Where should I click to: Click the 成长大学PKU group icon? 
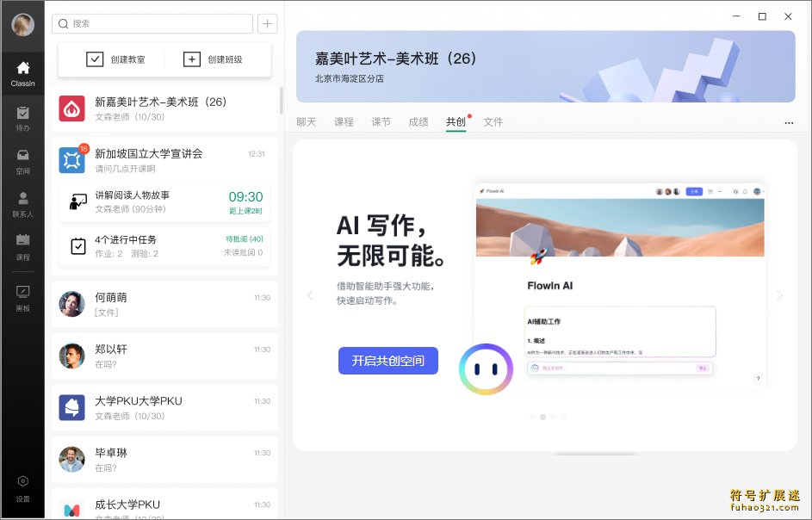(x=72, y=509)
